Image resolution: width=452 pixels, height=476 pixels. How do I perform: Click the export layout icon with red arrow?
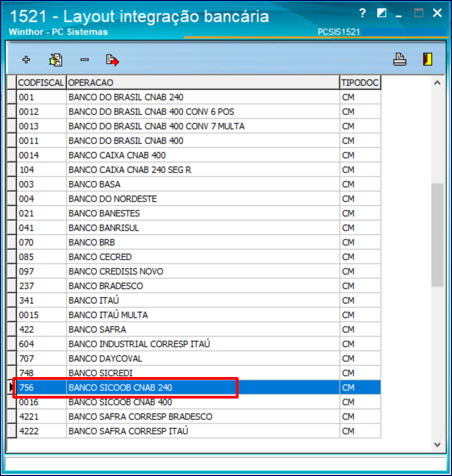112,60
